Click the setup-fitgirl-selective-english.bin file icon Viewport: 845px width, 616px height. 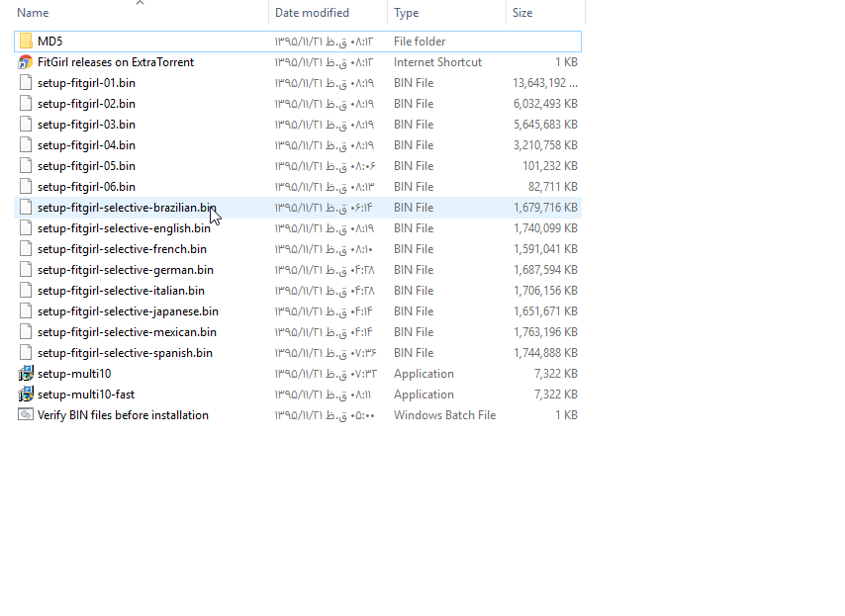26,228
